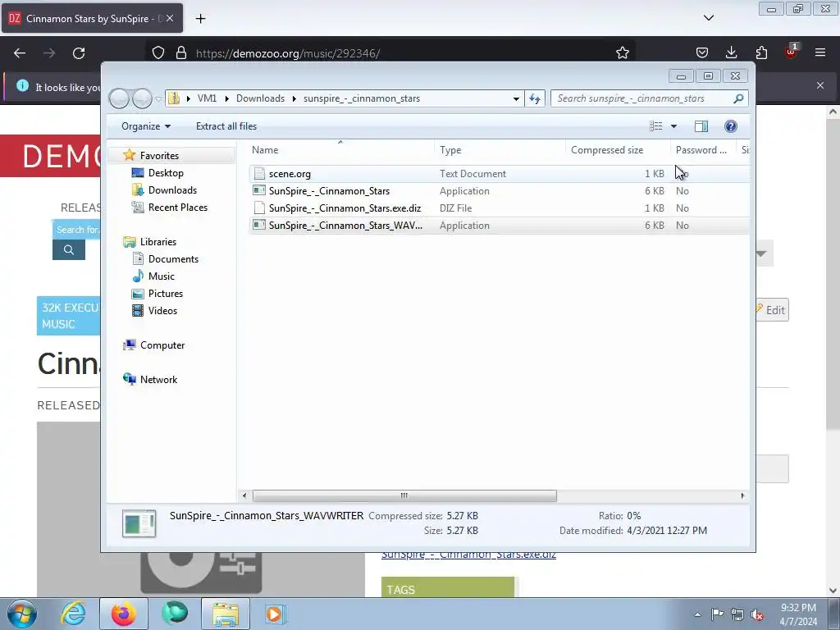Open a new Firefox tab
Screen dimensions: 840x630
pyautogui.click(x=200, y=18)
